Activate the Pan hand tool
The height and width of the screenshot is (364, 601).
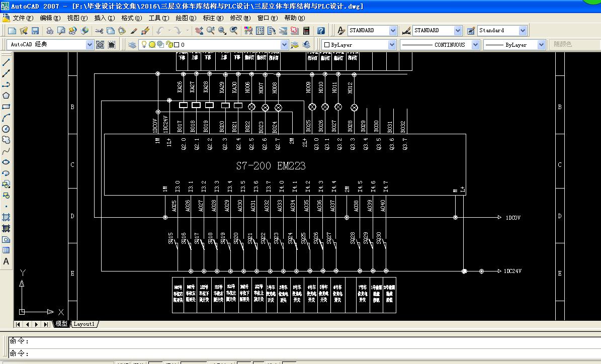coord(199,31)
